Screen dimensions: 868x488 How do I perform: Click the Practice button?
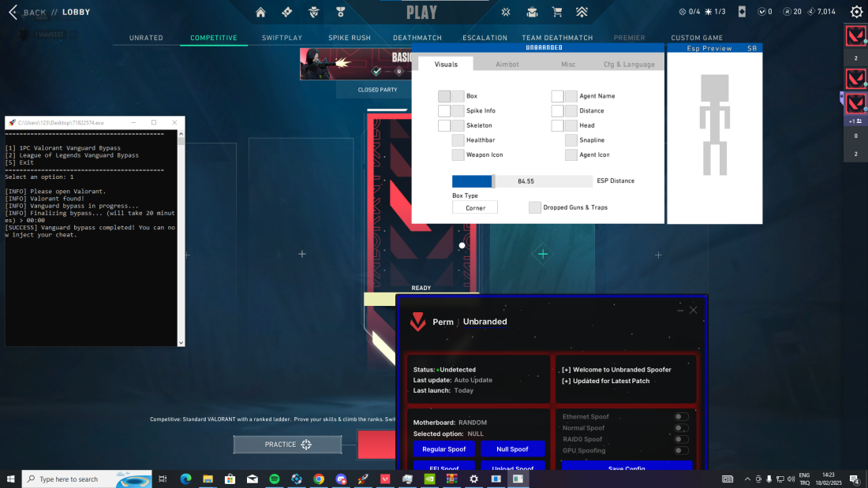(287, 445)
